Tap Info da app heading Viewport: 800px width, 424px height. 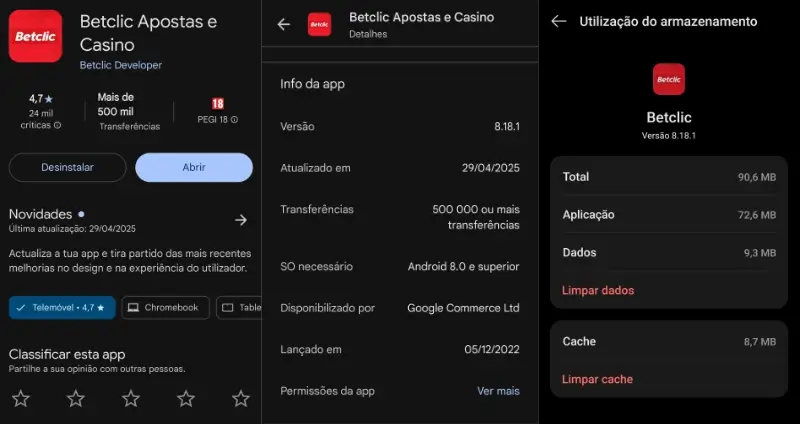coord(312,84)
